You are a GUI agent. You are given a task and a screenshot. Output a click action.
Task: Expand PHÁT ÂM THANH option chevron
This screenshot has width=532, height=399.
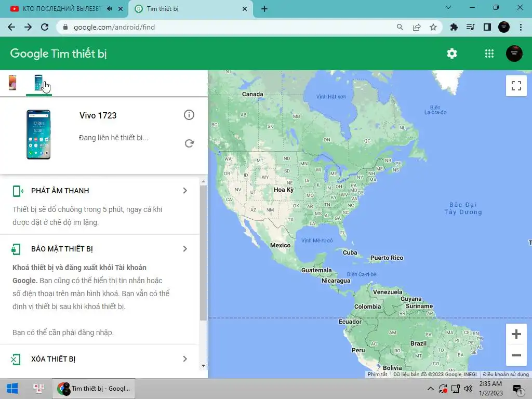[185, 191]
